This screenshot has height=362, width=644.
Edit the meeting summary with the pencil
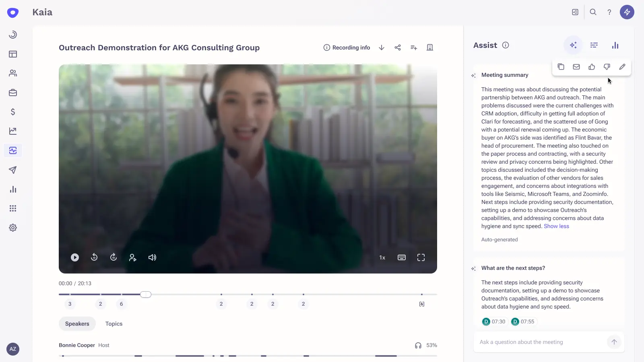point(622,67)
